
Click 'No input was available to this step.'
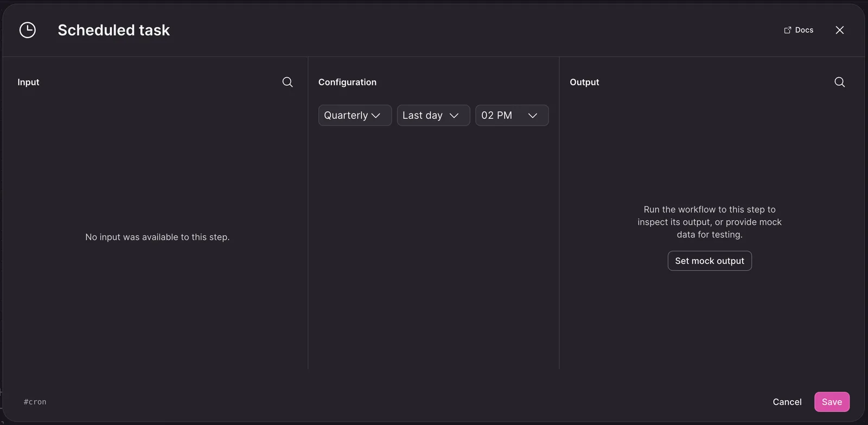157,237
